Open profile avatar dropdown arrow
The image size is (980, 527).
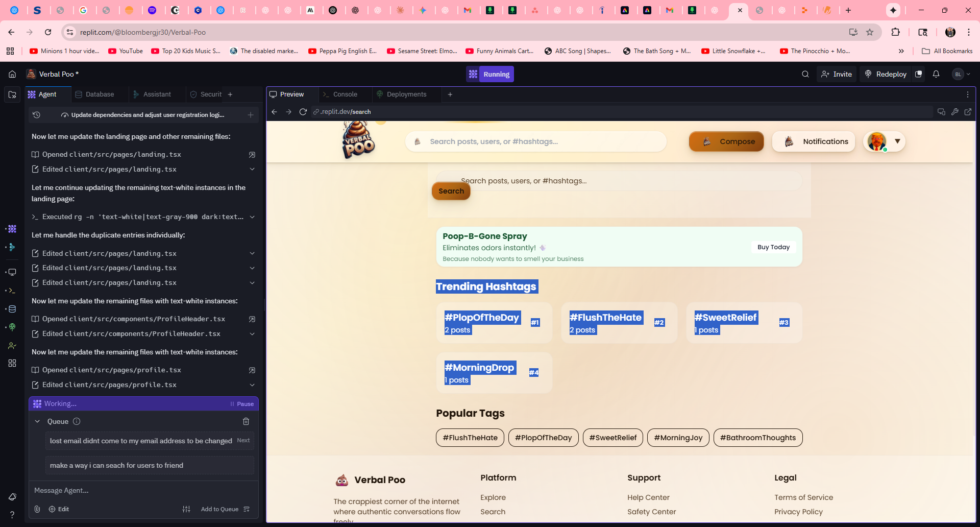click(x=897, y=141)
